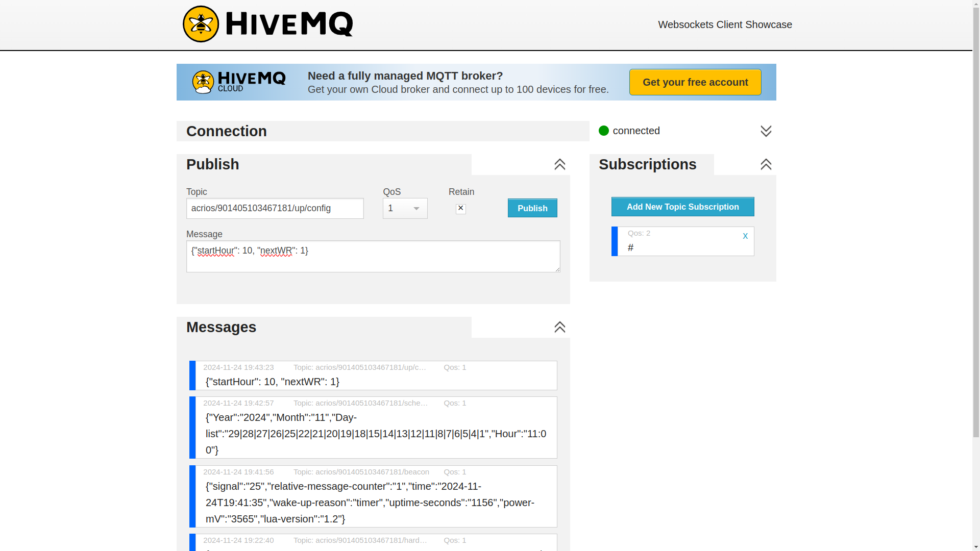Click the Connection panel heading
Viewport: 980px width, 551px height.
(x=227, y=131)
